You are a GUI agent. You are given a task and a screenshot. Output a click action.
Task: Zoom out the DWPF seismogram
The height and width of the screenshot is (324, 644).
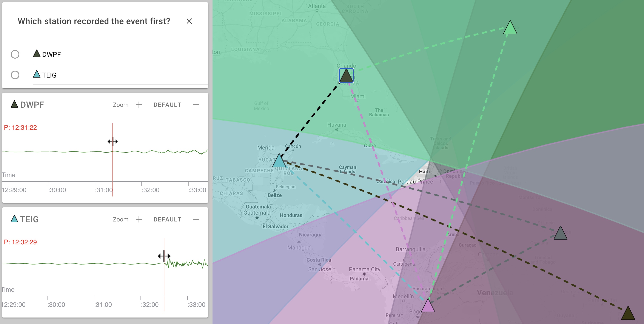pyautogui.click(x=196, y=105)
